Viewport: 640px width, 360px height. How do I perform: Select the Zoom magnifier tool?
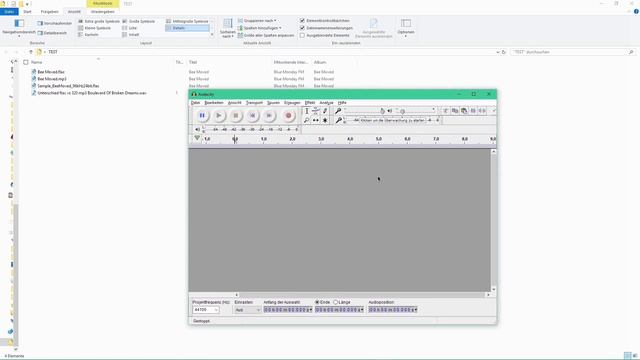(307, 120)
